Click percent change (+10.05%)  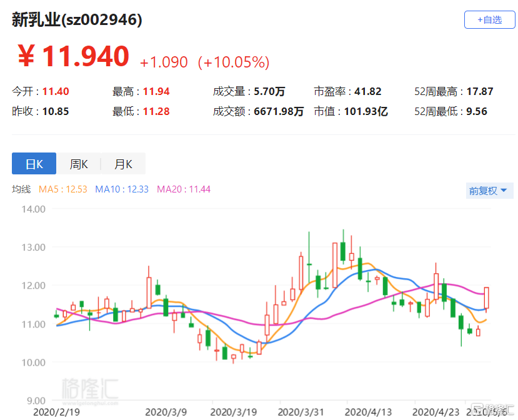pyautogui.click(x=234, y=62)
